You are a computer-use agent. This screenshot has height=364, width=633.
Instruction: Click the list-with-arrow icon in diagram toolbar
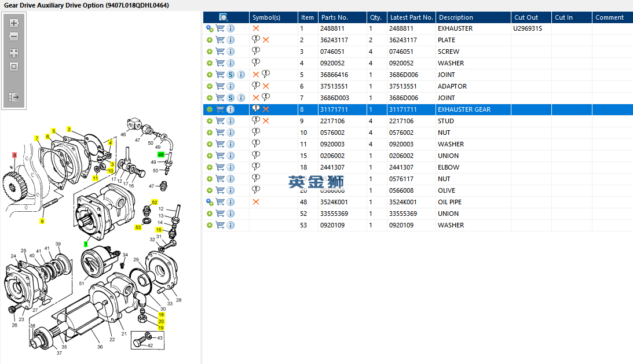pyautogui.click(x=14, y=97)
